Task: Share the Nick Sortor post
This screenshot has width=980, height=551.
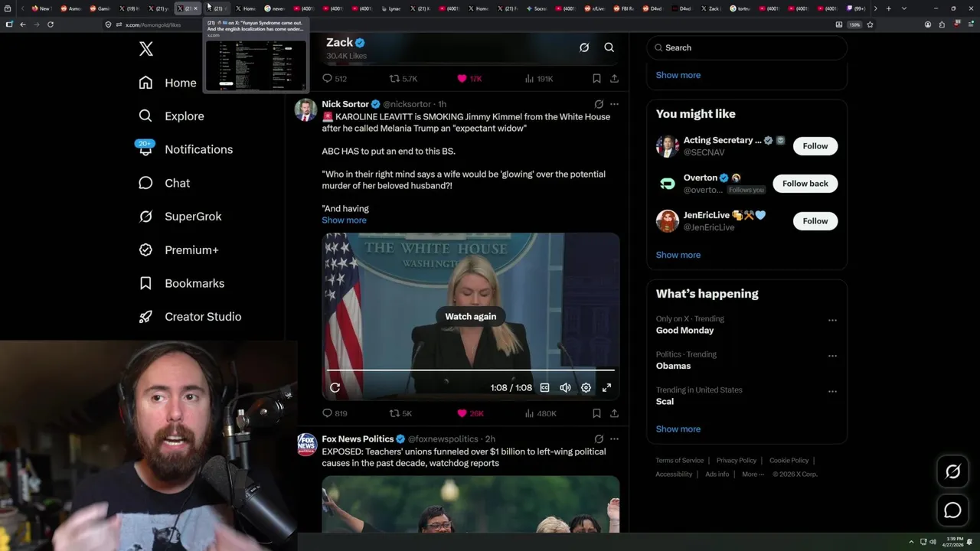Action: (614, 413)
